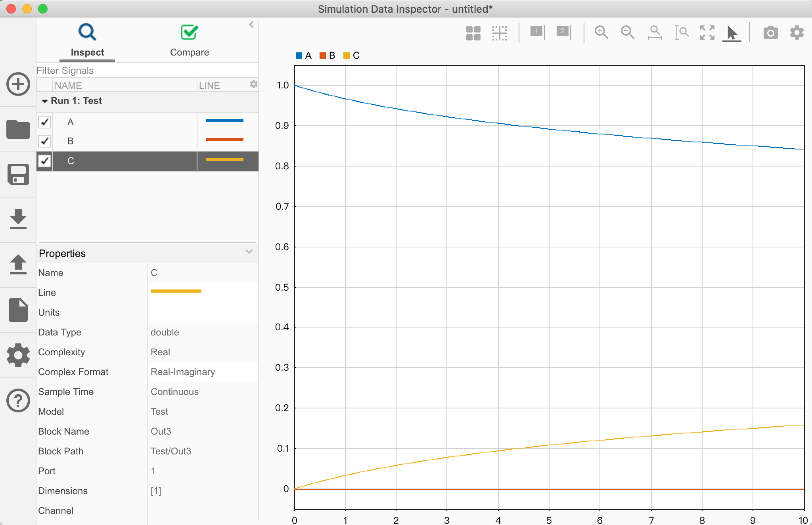Uncheck signal A checkbox
The image size is (812, 525).
[x=45, y=122]
